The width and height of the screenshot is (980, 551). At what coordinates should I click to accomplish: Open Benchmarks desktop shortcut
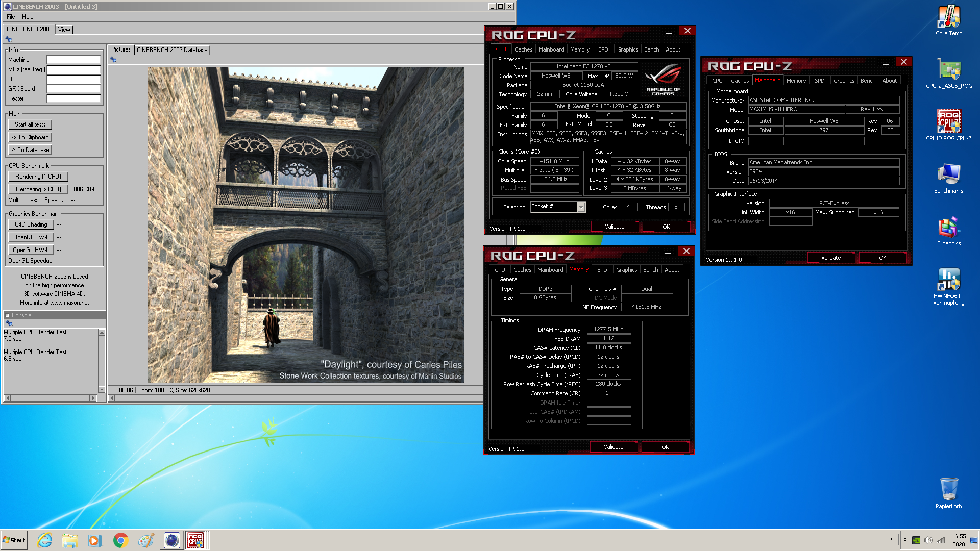pyautogui.click(x=948, y=178)
